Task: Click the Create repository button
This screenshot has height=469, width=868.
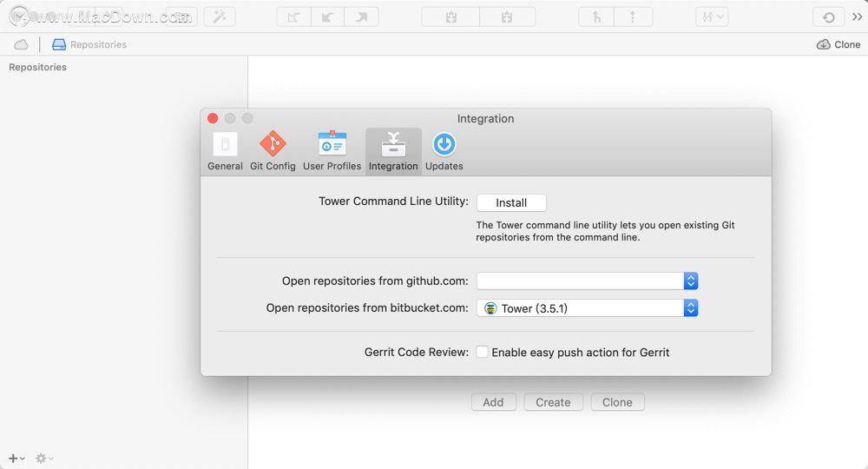Action: 553,402
